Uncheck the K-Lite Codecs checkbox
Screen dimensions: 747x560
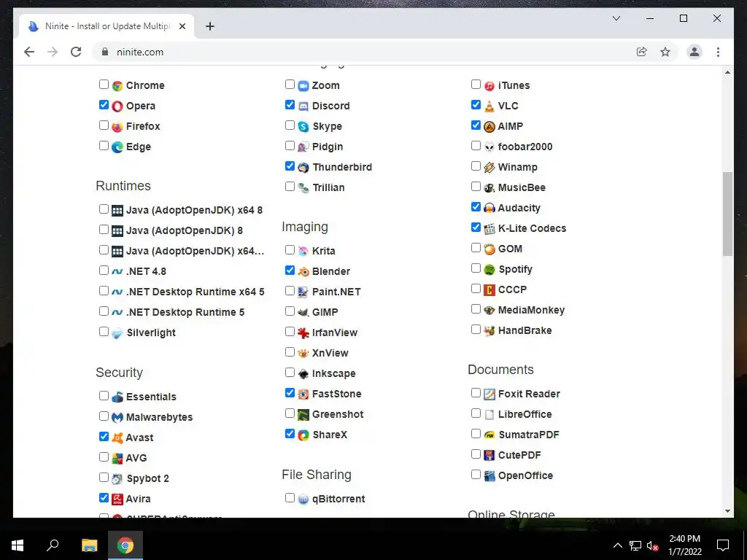point(476,227)
